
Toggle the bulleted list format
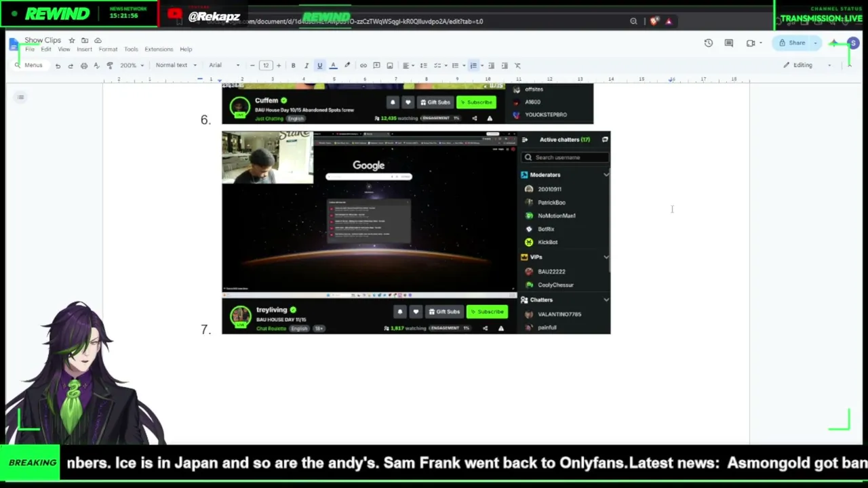pos(455,66)
